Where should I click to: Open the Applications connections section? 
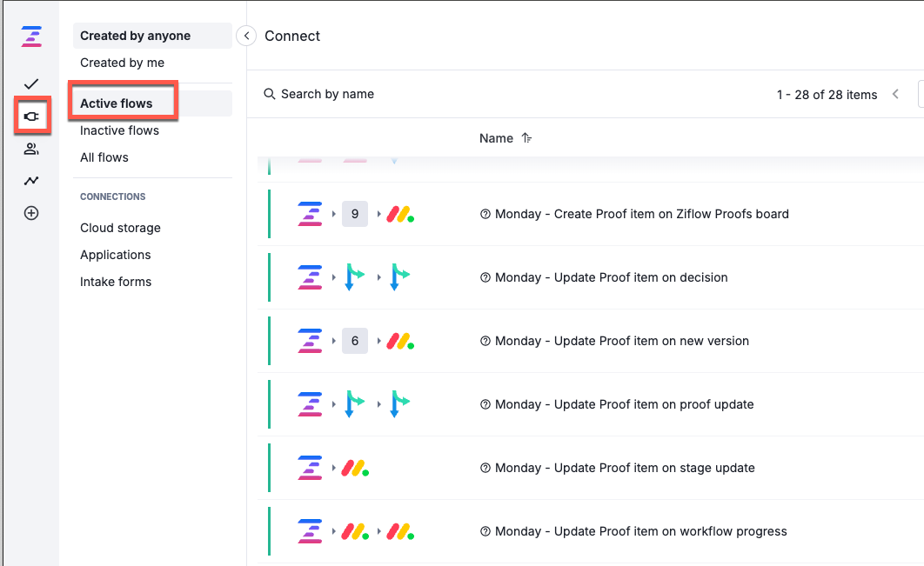click(x=115, y=254)
